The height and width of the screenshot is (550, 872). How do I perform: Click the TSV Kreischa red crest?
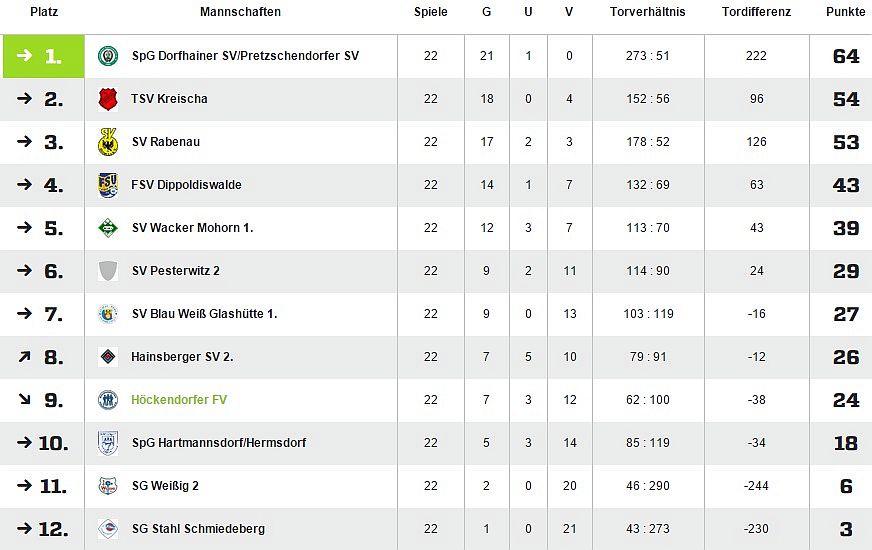pos(108,99)
